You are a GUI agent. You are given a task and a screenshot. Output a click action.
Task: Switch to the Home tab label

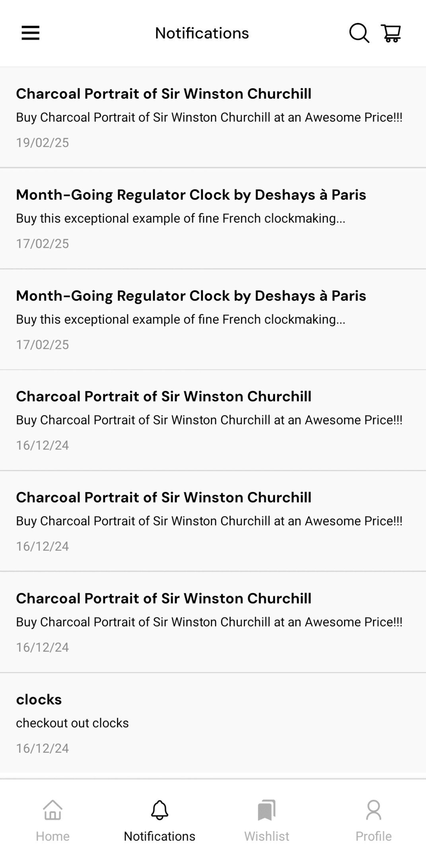pos(53,836)
